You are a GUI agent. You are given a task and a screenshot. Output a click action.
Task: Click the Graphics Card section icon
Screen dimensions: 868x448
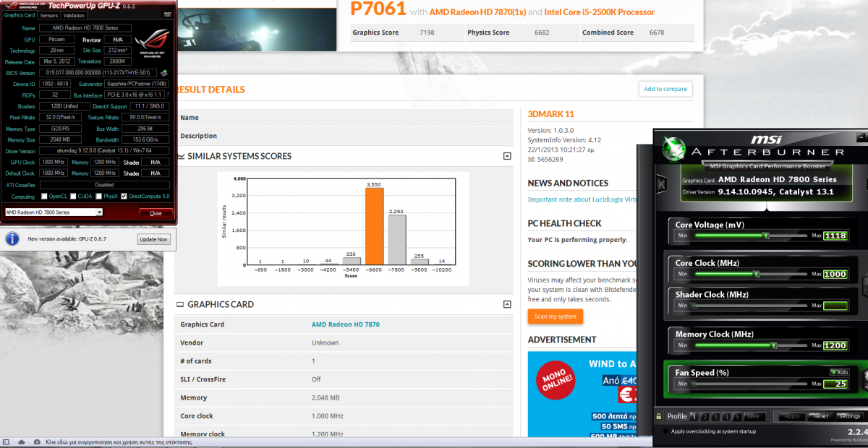180,305
